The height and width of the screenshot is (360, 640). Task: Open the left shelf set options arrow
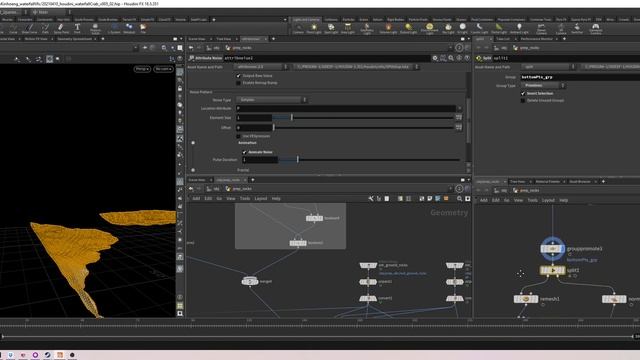pyautogui.click(x=285, y=19)
